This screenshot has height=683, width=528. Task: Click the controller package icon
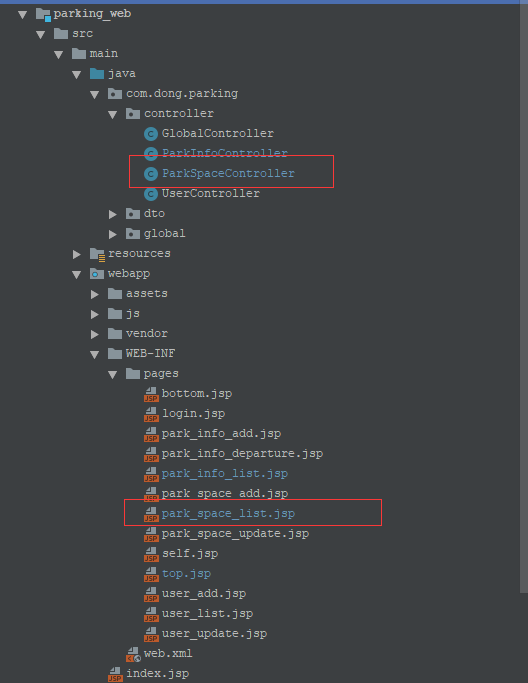132,114
